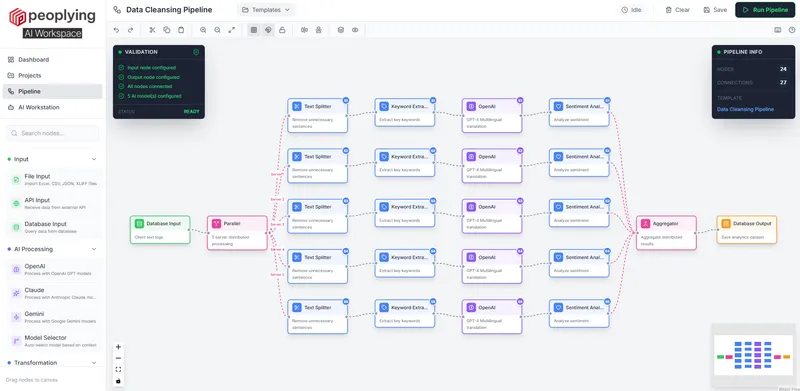The image size is (800, 391).
Task: Collapse the AI Processing category
Action: [x=94, y=249]
